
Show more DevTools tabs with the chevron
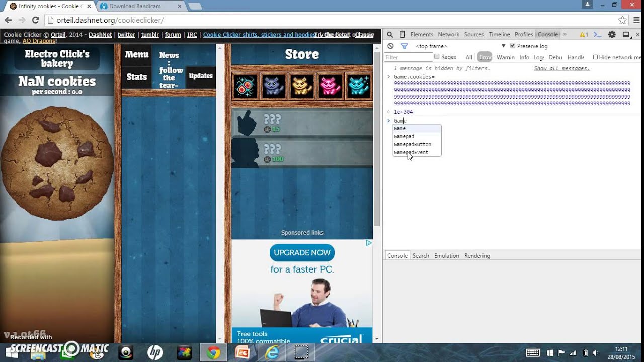click(x=565, y=34)
